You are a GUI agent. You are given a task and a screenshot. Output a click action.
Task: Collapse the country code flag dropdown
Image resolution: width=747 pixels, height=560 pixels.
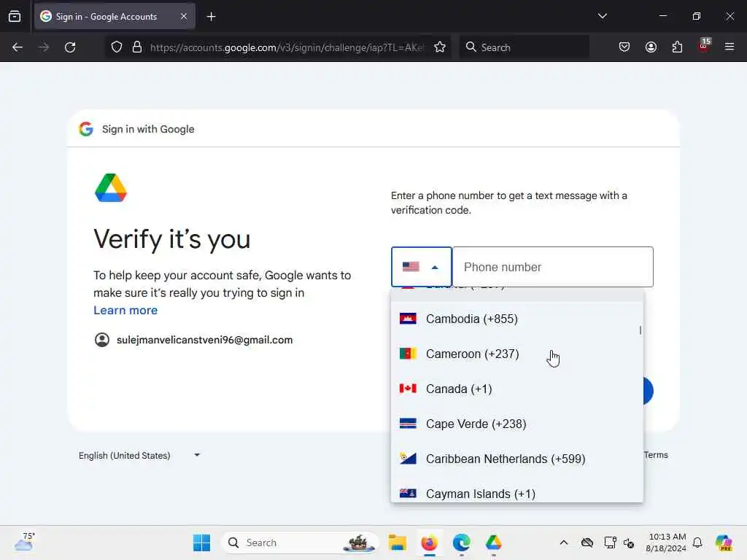click(421, 267)
